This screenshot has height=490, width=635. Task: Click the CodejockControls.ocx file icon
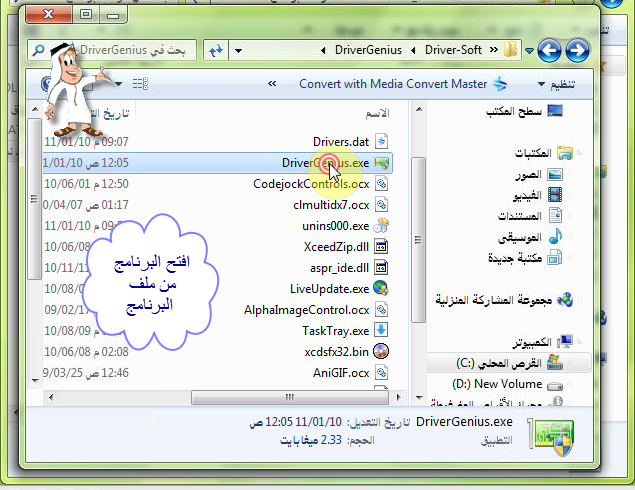tap(381, 183)
